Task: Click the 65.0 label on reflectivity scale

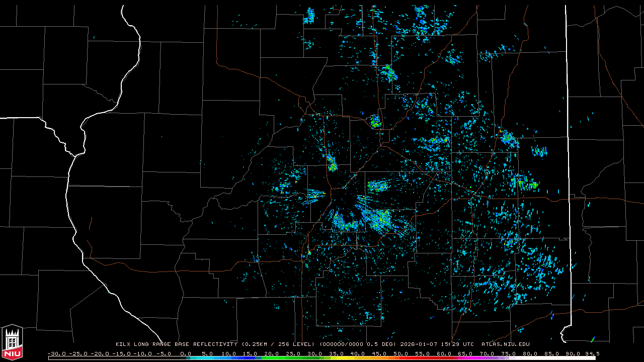Action: [x=465, y=353]
